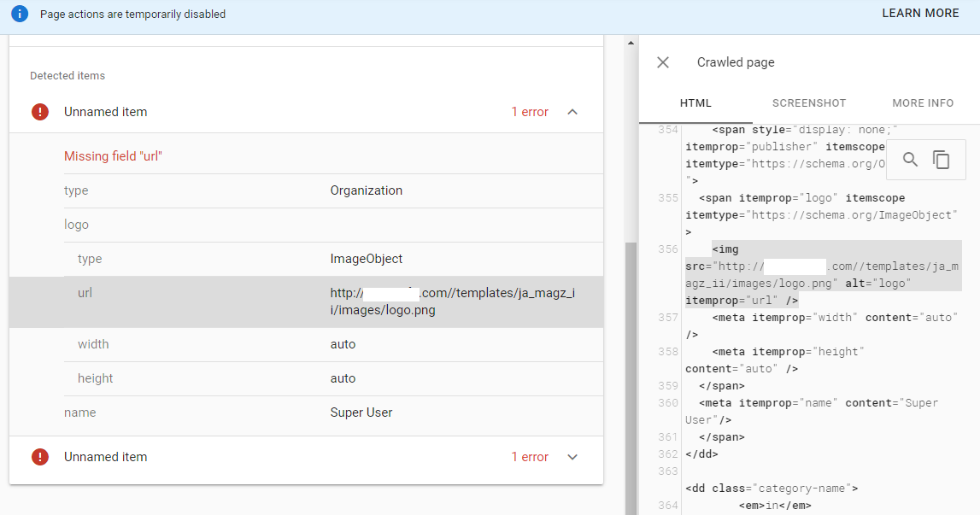Click the type row showing Organization
Viewport: 980px width, 515px height.
click(306, 190)
